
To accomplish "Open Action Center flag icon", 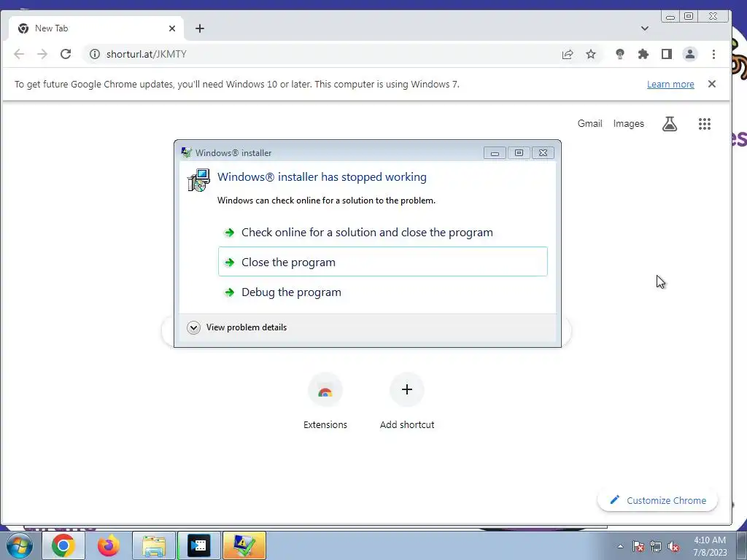I will [638, 546].
